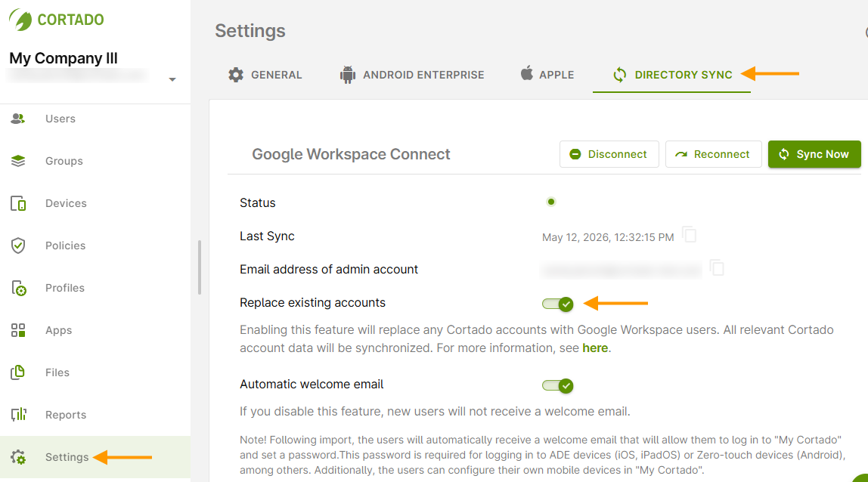
Task: Start sync with Sync Now button
Action: (x=814, y=154)
